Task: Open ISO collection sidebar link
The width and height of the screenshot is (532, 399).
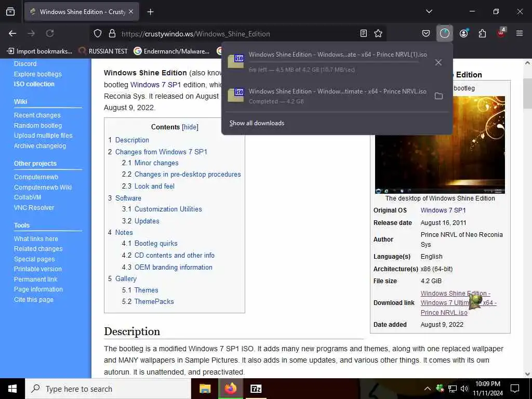Action: point(34,84)
